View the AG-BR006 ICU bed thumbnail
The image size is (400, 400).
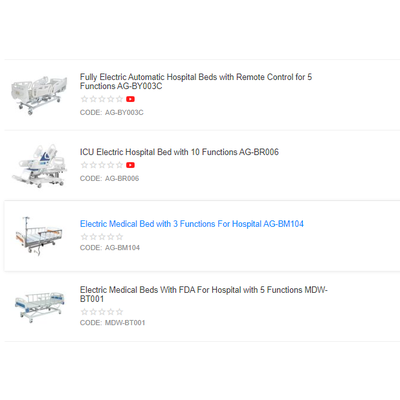click(x=39, y=166)
